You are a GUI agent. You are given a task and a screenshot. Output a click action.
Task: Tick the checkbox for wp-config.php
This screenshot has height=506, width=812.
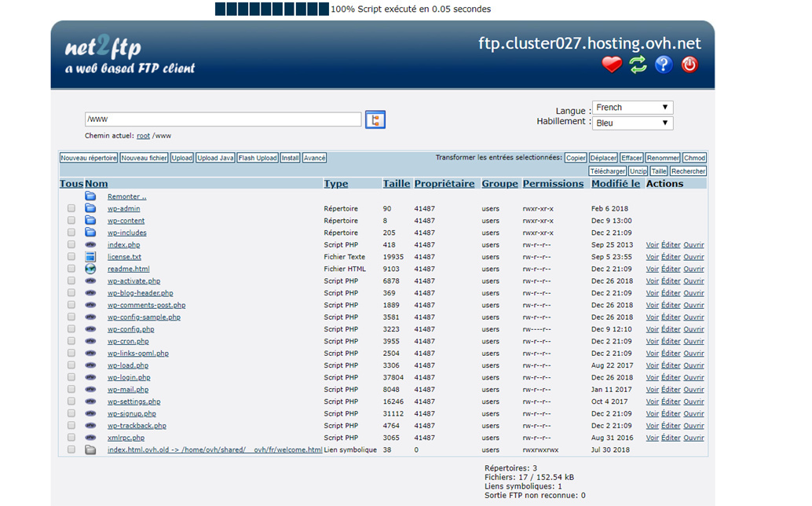[71, 329]
